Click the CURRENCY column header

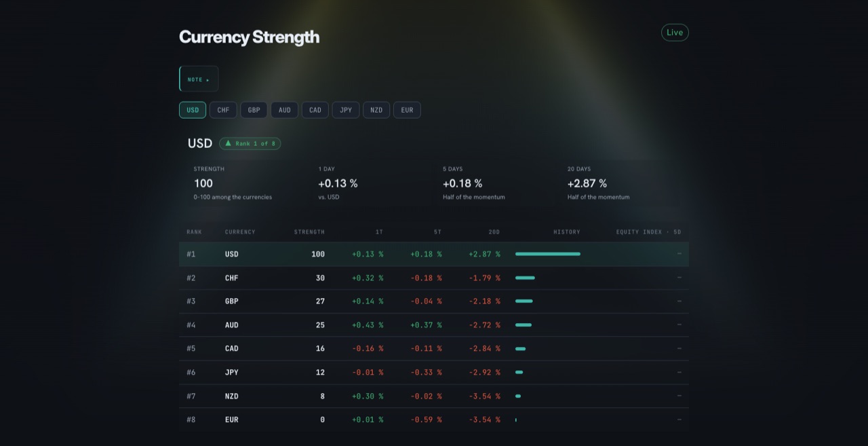pyautogui.click(x=240, y=232)
